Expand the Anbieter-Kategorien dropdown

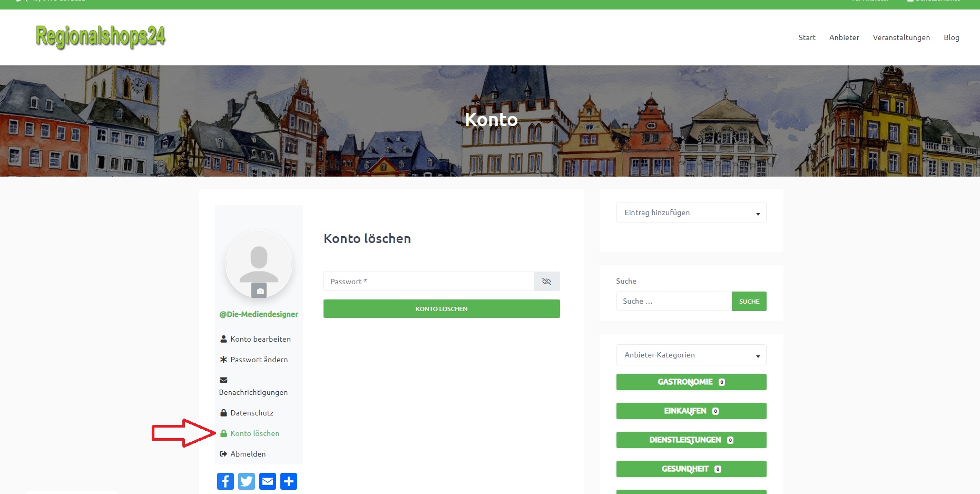pos(691,355)
